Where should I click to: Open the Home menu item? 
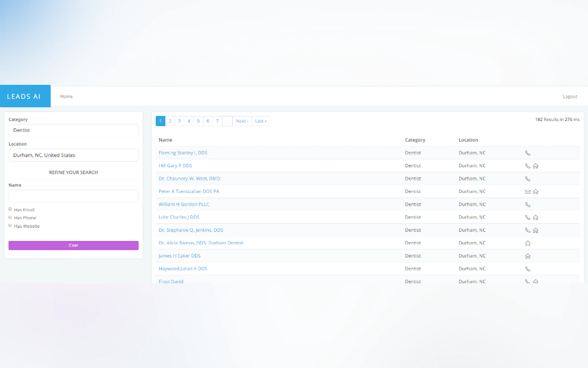pyautogui.click(x=66, y=96)
